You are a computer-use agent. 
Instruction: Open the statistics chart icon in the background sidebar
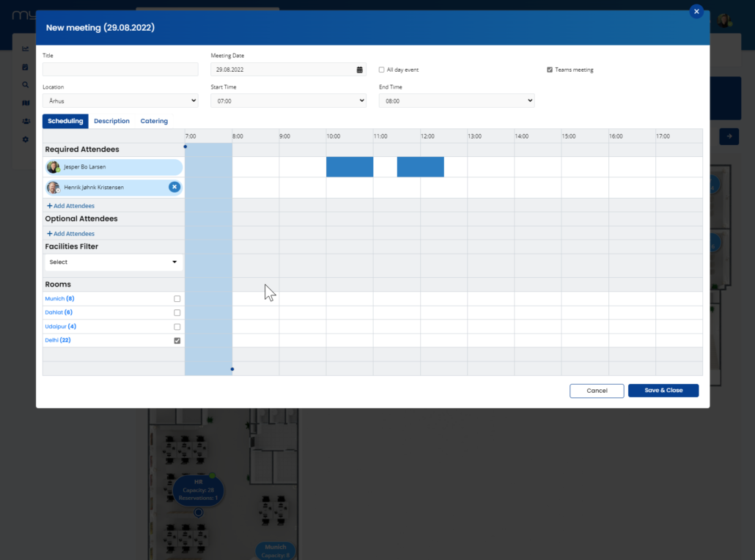tap(26, 48)
